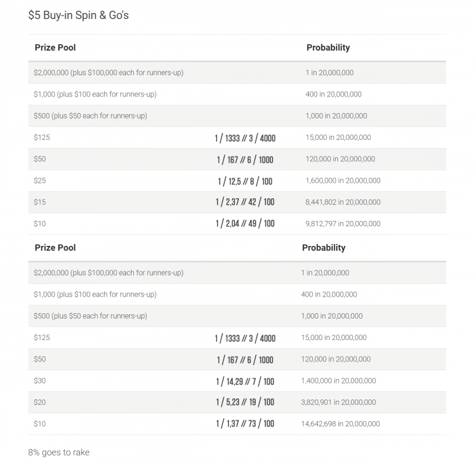Click the "1 / 1,37 // 73 / 100" odds text
Screen dimensions: 476x468
tap(245, 424)
